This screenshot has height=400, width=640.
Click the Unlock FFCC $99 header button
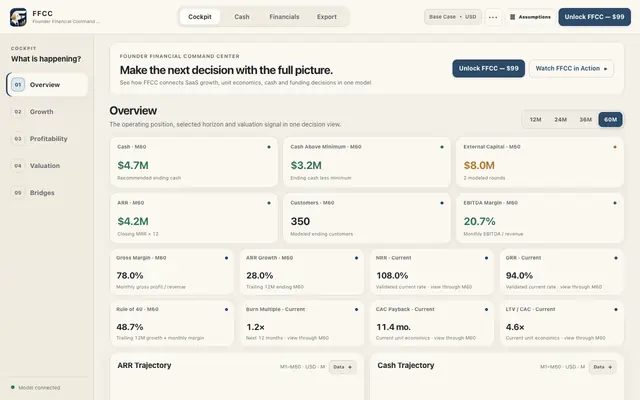pyautogui.click(x=594, y=17)
